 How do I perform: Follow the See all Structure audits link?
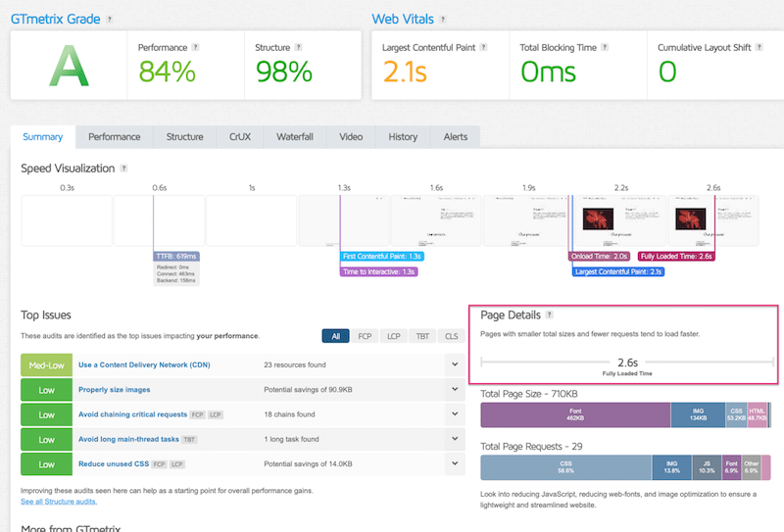[x=59, y=502]
